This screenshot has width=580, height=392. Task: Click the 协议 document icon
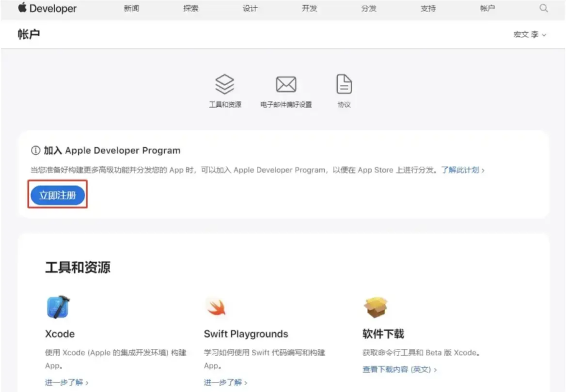344,84
